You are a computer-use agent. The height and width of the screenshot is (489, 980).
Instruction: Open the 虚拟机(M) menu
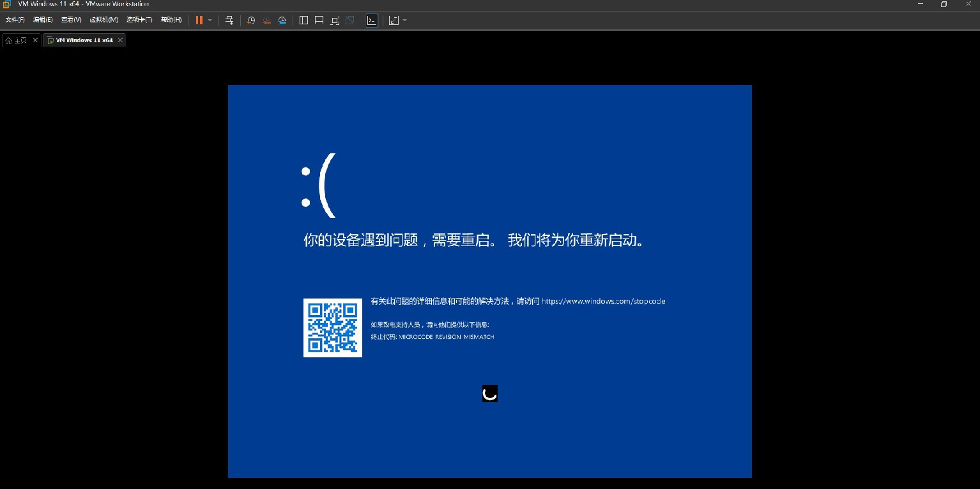(103, 20)
